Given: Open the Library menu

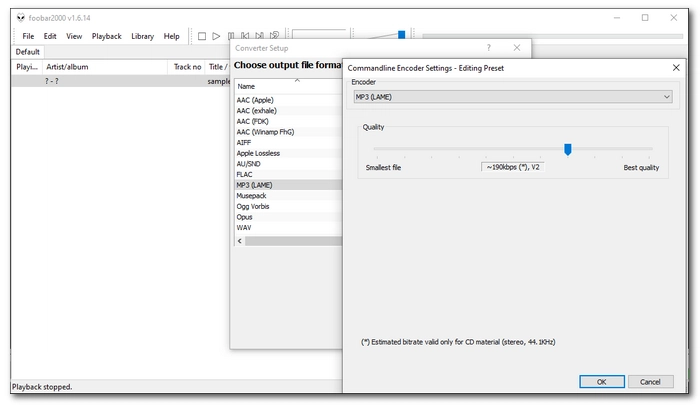Looking at the screenshot, I should pyautogui.click(x=142, y=36).
